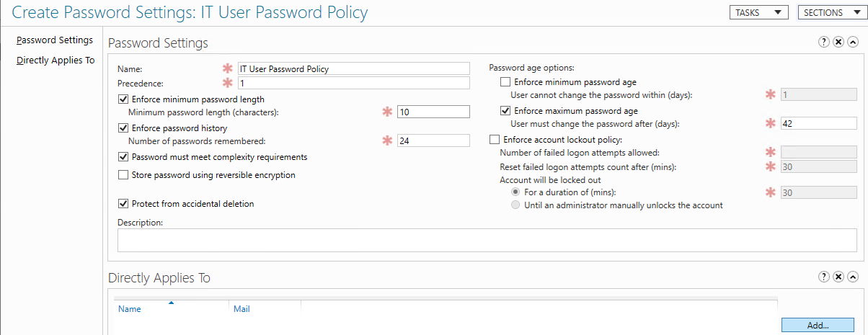Open the TASKS dropdown menu
Image resolution: width=868 pixels, height=335 pixels.
[x=758, y=12]
